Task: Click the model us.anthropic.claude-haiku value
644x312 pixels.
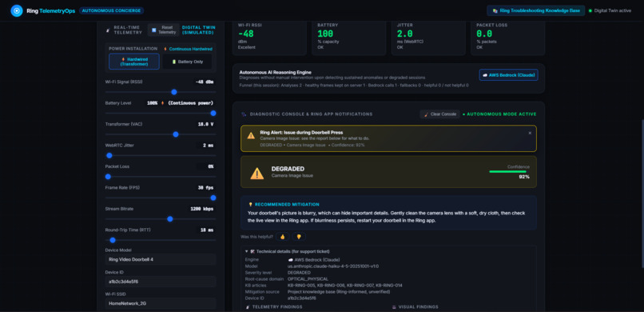Action: [333, 266]
